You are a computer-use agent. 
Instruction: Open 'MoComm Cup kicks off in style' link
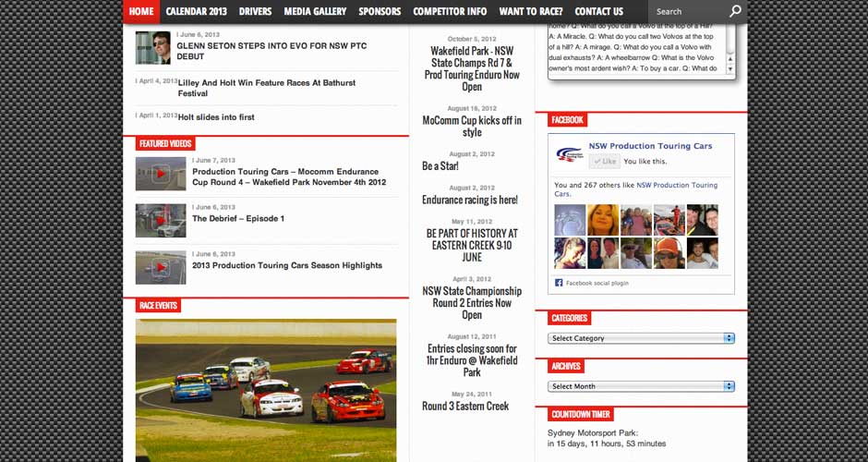(x=472, y=127)
